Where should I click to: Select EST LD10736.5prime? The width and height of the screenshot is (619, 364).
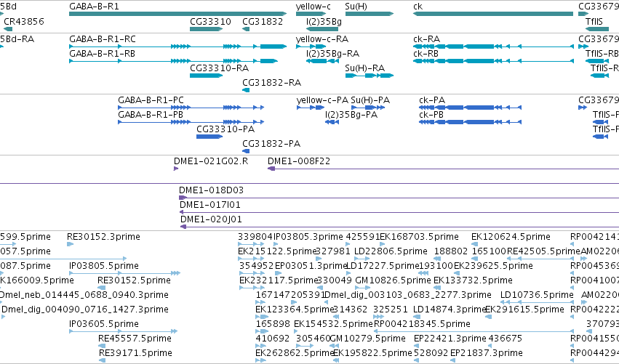(537, 296)
